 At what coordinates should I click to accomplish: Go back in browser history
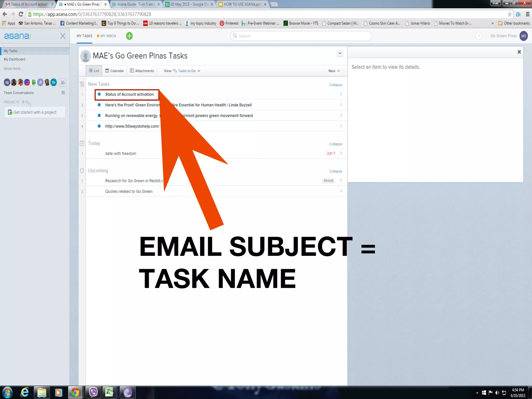point(5,14)
